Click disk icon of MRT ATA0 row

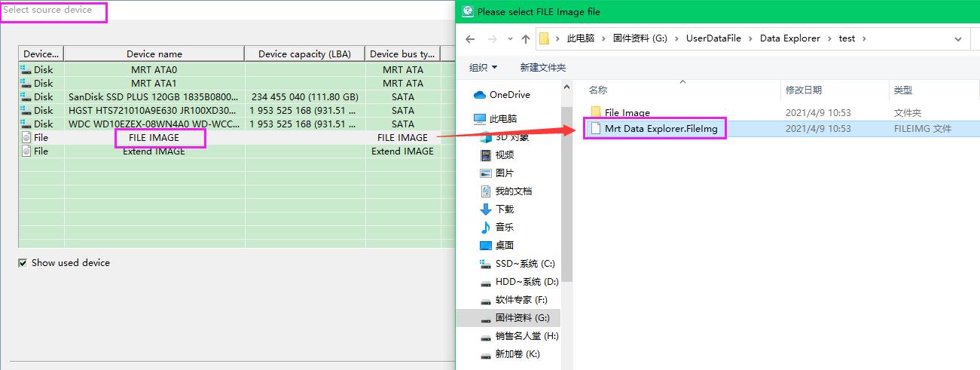pos(26,69)
